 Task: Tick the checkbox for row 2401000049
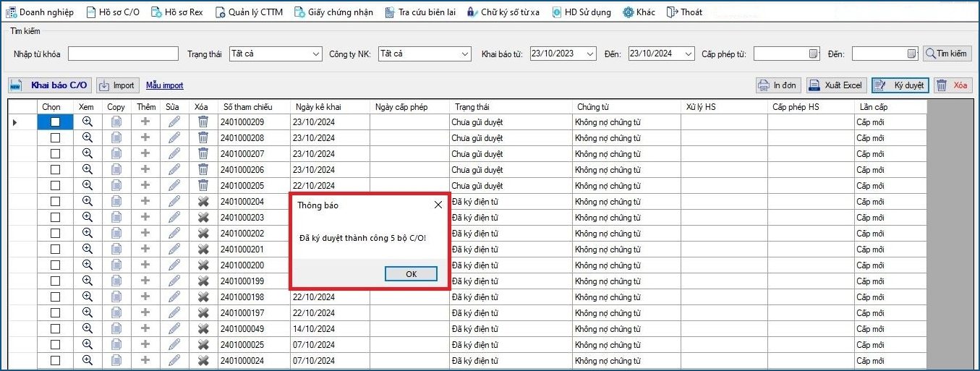(x=55, y=329)
